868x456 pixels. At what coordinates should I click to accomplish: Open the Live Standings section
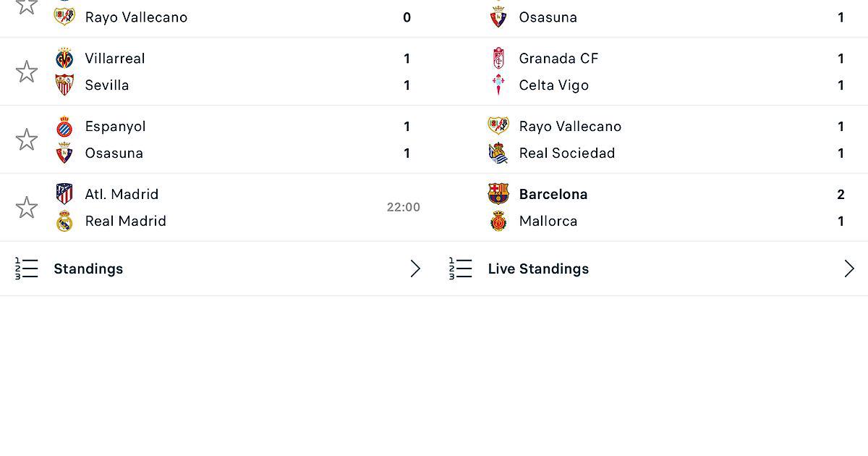pos(538,269)
